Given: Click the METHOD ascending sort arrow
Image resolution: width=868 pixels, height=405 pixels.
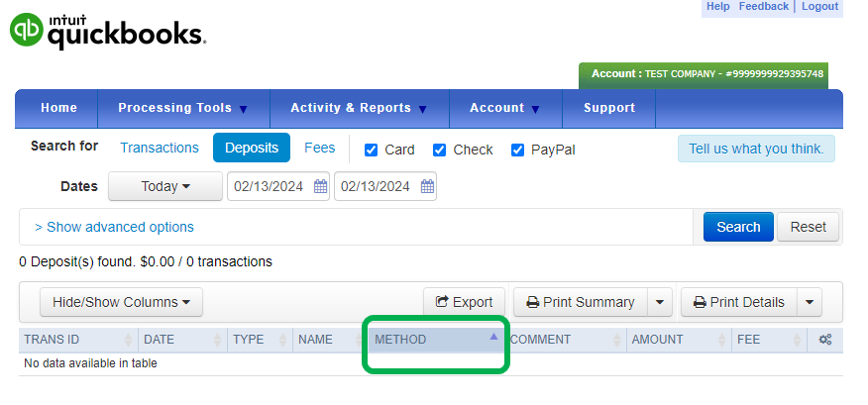Looking at the screenshot, I should (493, 337).
